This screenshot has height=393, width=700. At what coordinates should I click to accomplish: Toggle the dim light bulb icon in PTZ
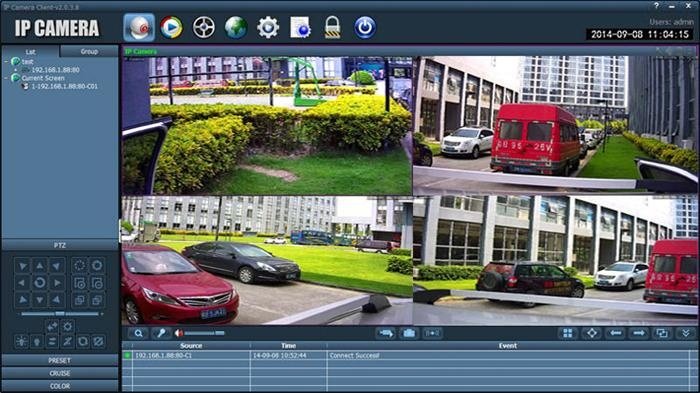37,342
